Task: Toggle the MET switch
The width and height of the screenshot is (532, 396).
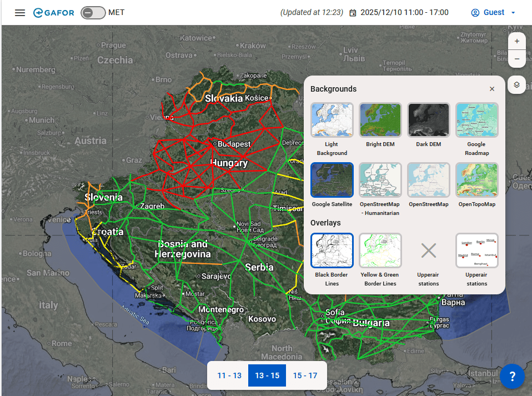Action: [x=93, y=13]
